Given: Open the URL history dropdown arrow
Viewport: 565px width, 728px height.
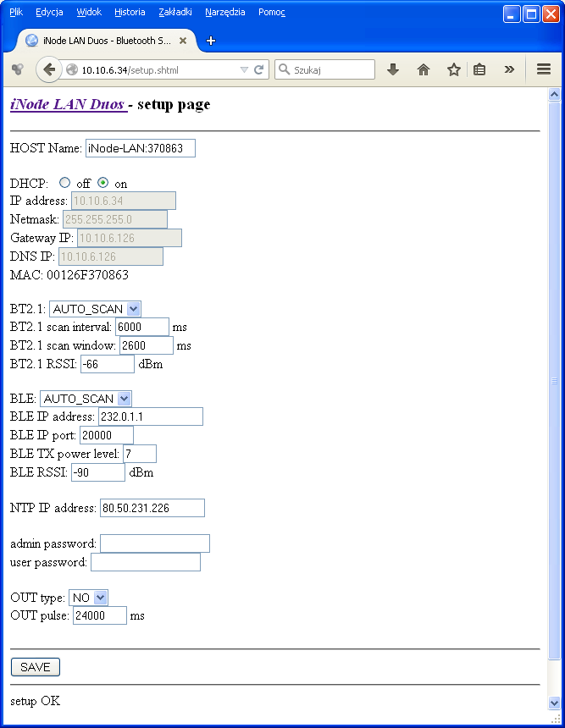Looking at the screenshot, I should [244, 70].
